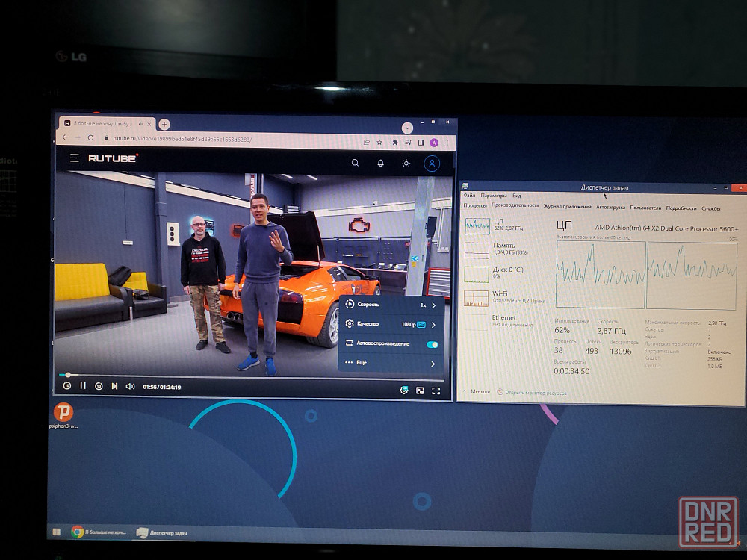The width and height of the screenshot is (747, 560).
Task: Mute tab via speaker icon
Action: 140,124
